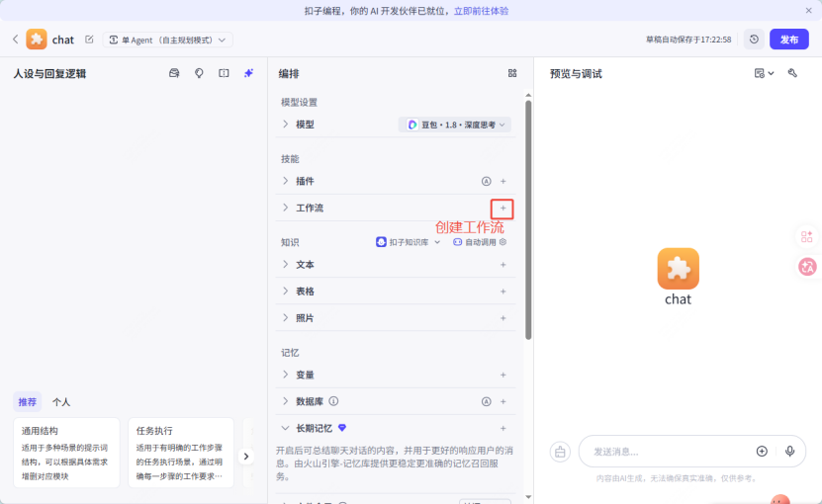This screenshot has width=822, height=504.
Task: Go back with the left arrow icon
Action: (15, 40)
